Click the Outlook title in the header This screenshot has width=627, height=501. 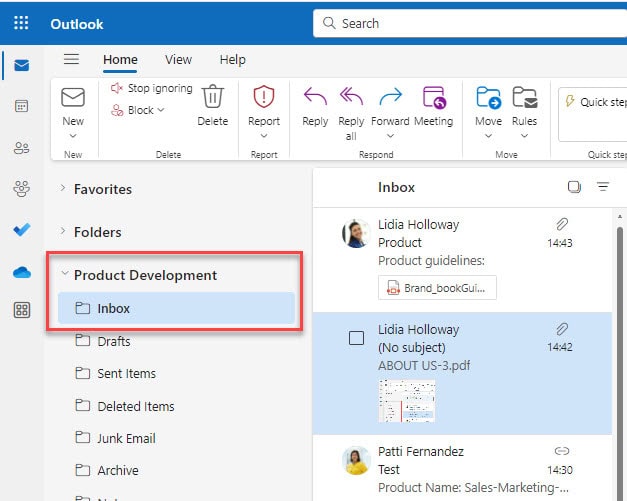click(77, 24)
